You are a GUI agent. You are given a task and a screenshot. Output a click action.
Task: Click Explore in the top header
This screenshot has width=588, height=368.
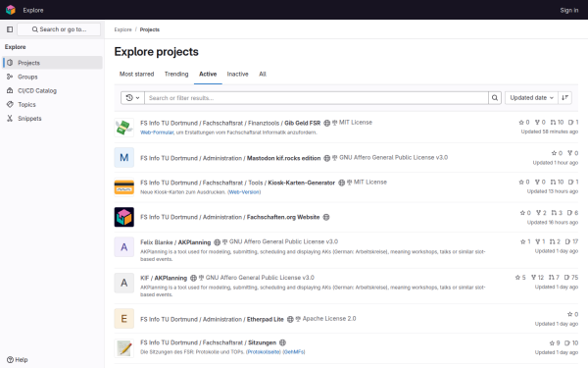pos(33,10)
